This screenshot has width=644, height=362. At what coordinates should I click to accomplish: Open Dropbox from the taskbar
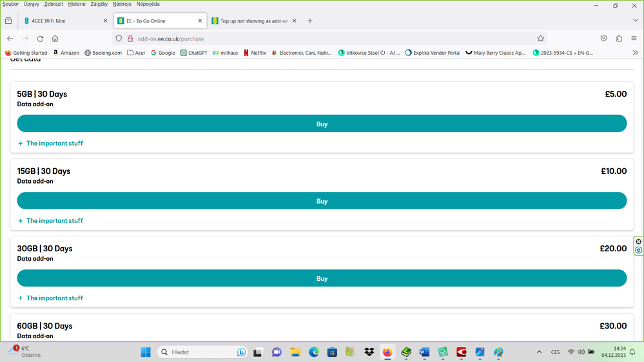tap(369, 352)
